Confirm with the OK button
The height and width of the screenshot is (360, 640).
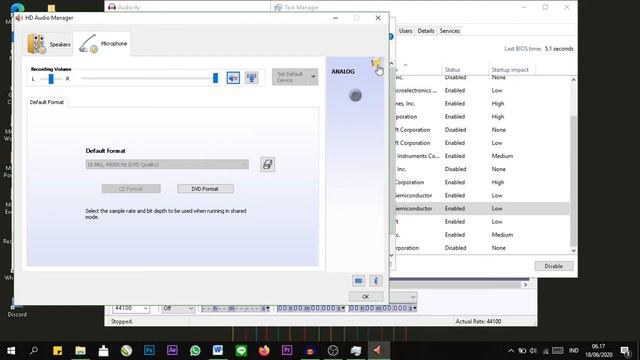366,297
